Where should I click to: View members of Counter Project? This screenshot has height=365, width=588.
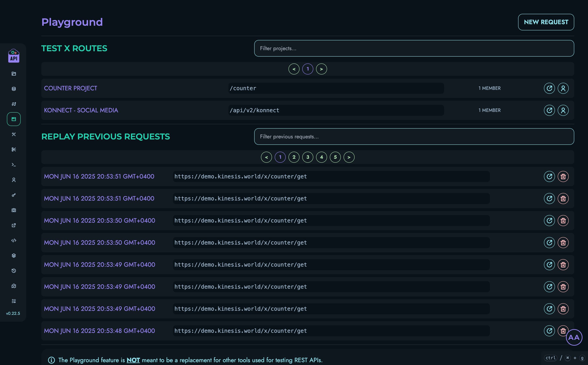(x=563, y=88)
